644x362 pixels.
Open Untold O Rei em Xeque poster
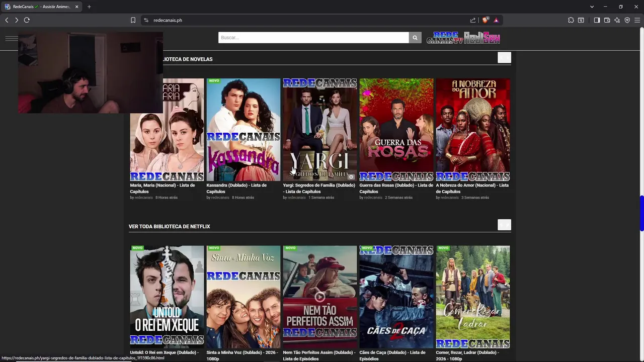pyautogui.click(x=167, y=297)
